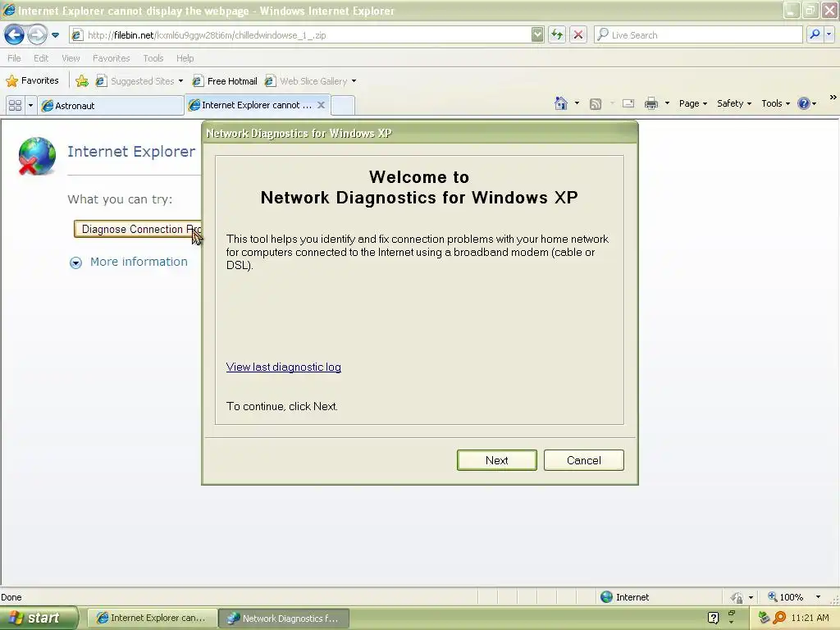Click the Back navigation arrow
The width and height of the screenshot is (840, 630).
15,34
